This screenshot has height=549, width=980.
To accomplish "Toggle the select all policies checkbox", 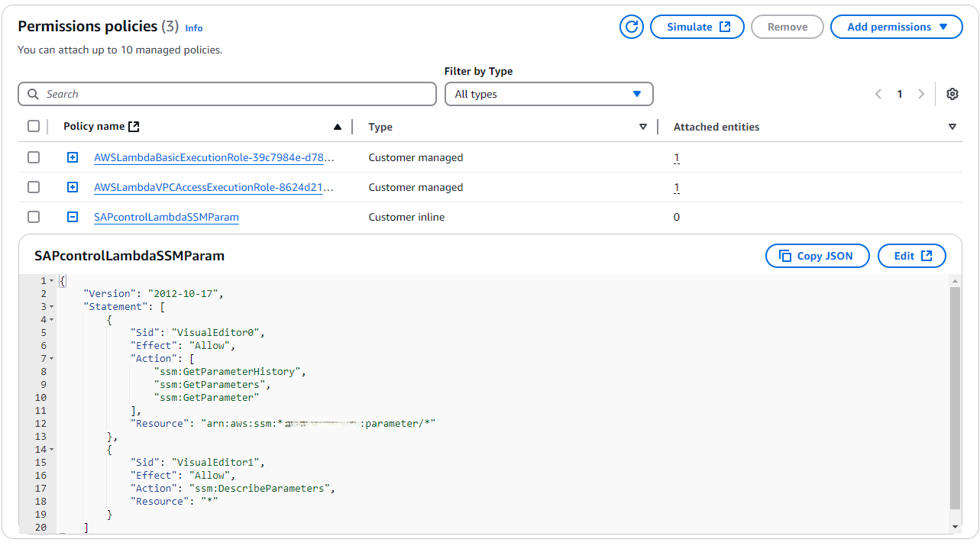I will 34,126.
